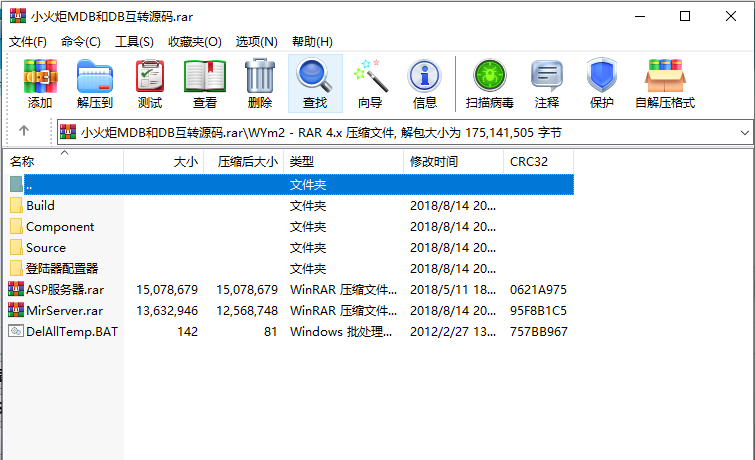The image size is (755, 460).
Task: Select the Source folder name
Action: coord(46,248)
